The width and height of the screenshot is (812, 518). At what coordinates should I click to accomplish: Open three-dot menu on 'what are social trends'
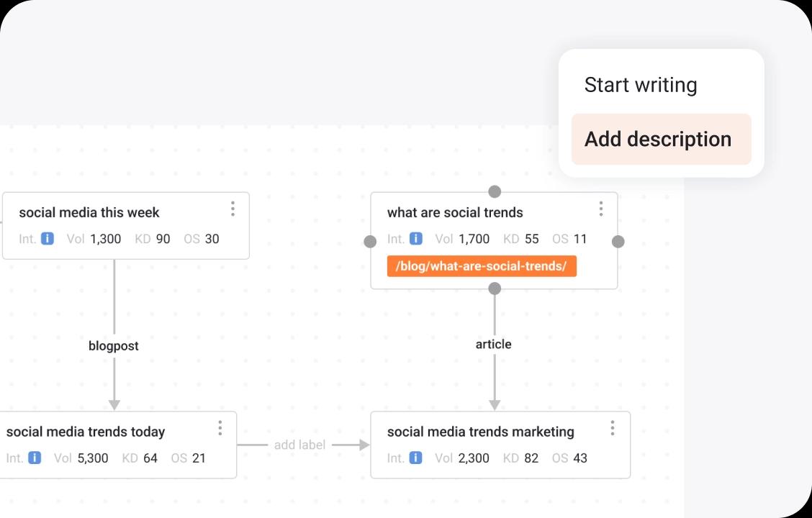(x=601, y=209)
